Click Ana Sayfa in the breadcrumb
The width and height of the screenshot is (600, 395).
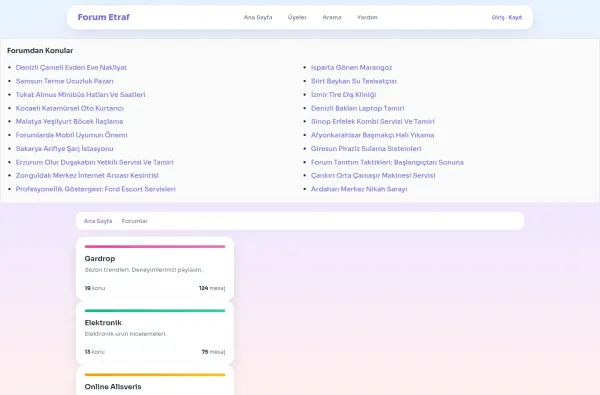point(98,221)
